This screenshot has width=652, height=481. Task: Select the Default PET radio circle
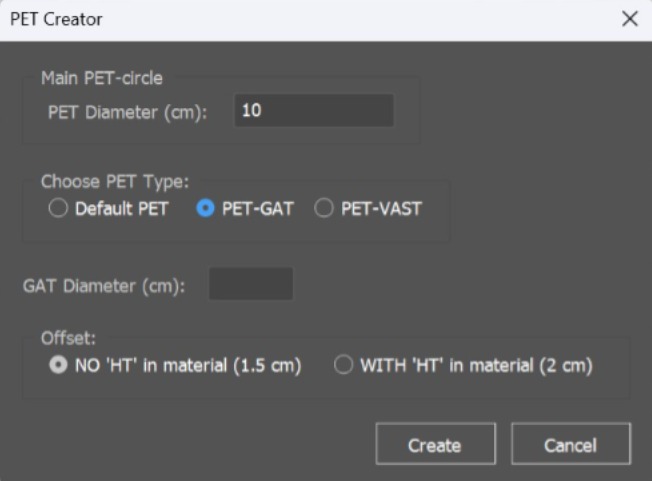58,209
